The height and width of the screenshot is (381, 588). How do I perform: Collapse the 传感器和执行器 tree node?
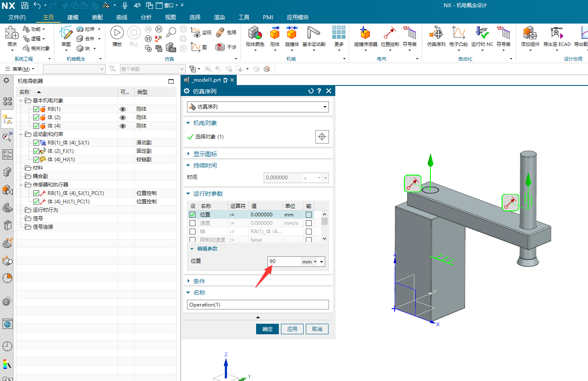coord(21,185)
